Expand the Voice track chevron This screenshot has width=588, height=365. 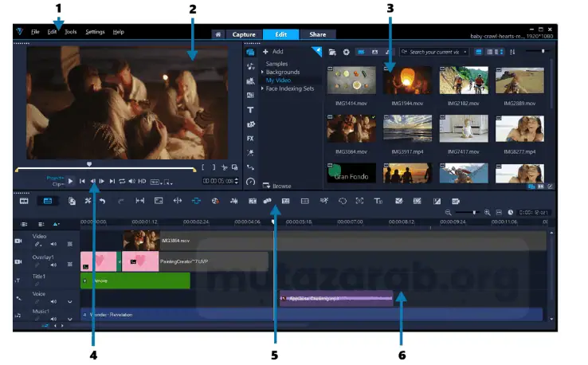[70, 301]
